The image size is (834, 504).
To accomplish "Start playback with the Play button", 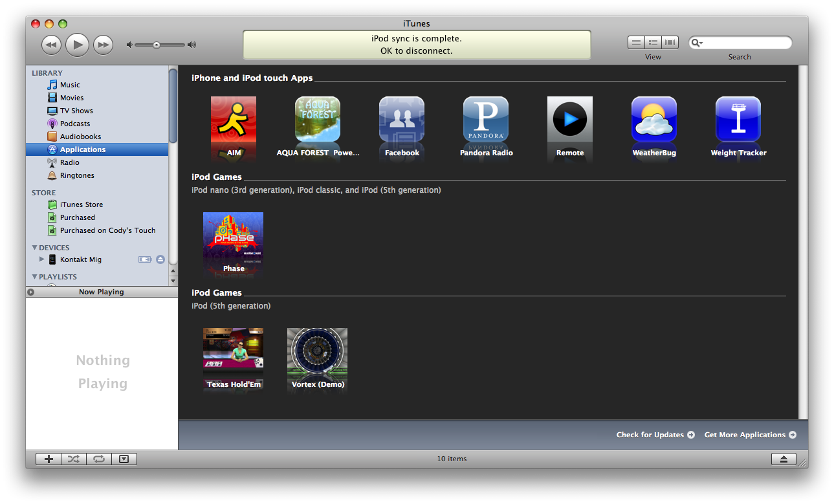I will tap(77, 44).
